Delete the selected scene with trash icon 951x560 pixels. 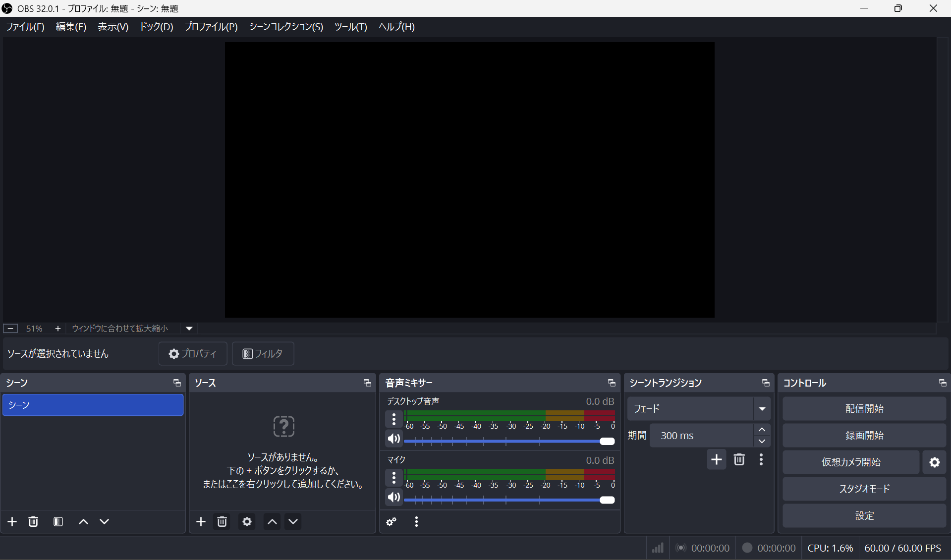tap(33, 521)
